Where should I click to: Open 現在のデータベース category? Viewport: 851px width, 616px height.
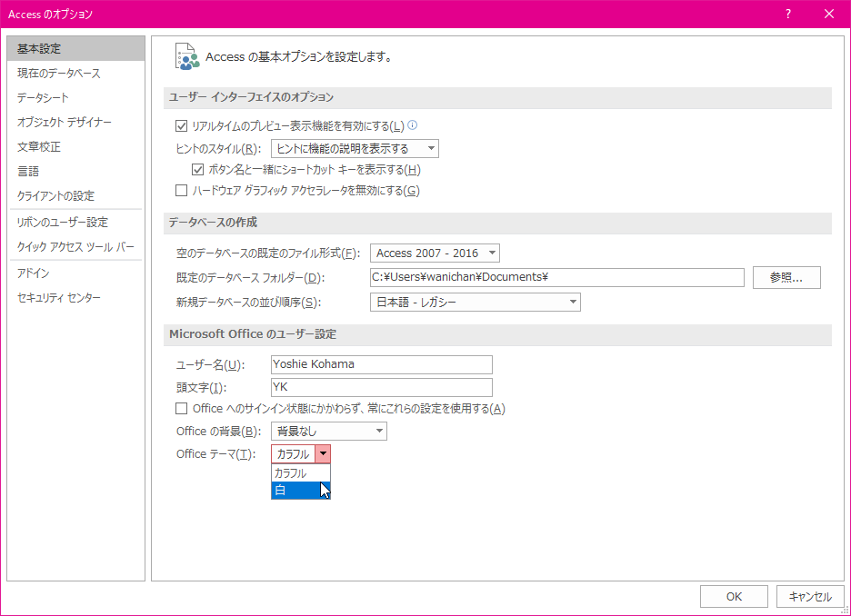pyautogui.click(x=76, y=74)
